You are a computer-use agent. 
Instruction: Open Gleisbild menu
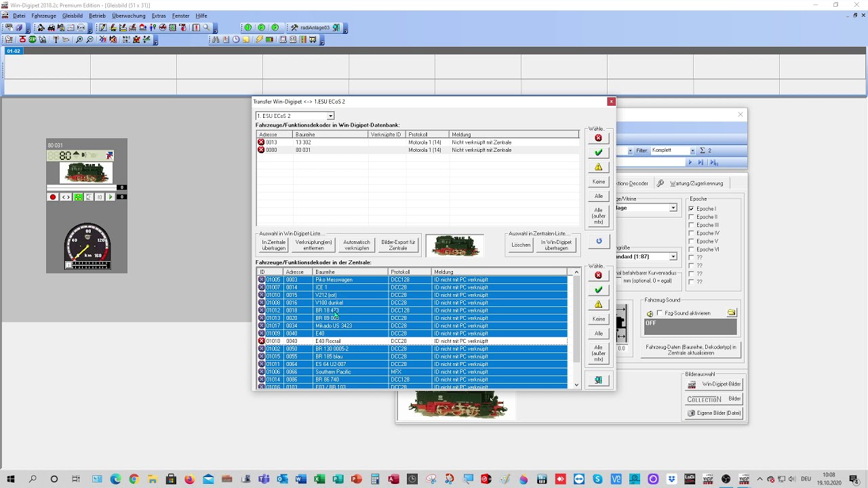click(72, 16)
